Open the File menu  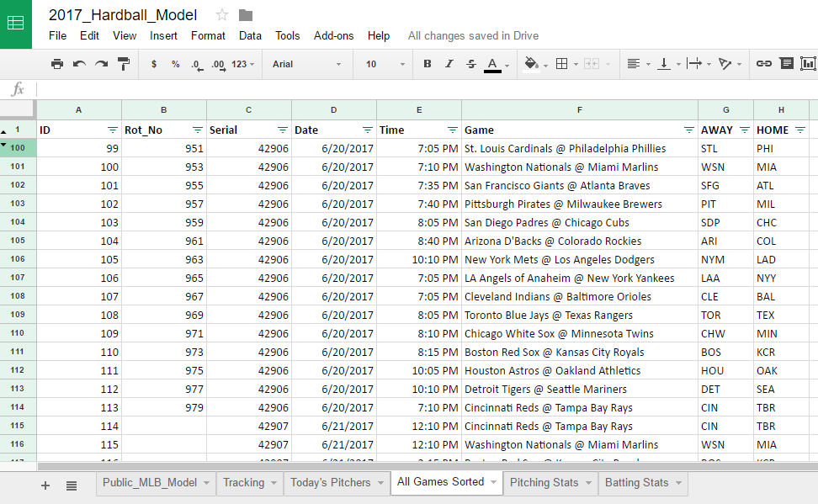(57, 35)
